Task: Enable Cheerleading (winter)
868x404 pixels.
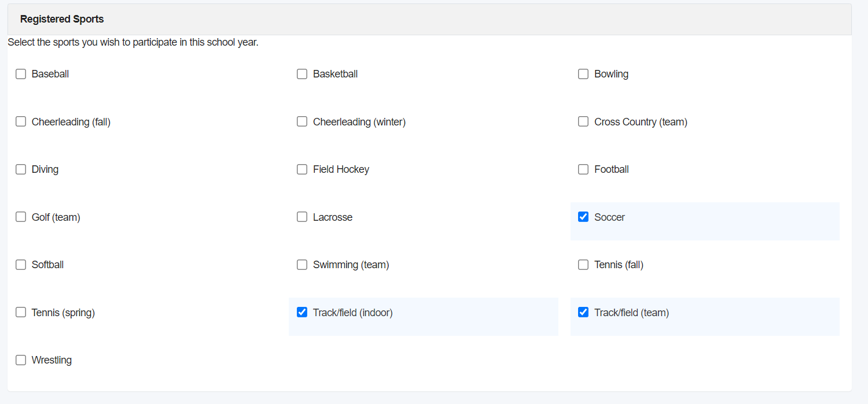Action: point(301,121)
